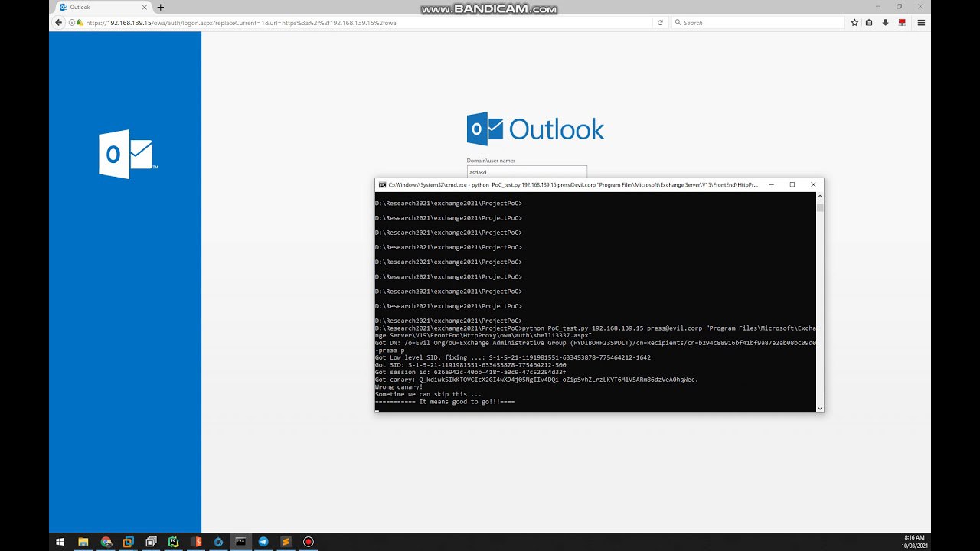Open the Firefox hamburger menu

point(921,23)
